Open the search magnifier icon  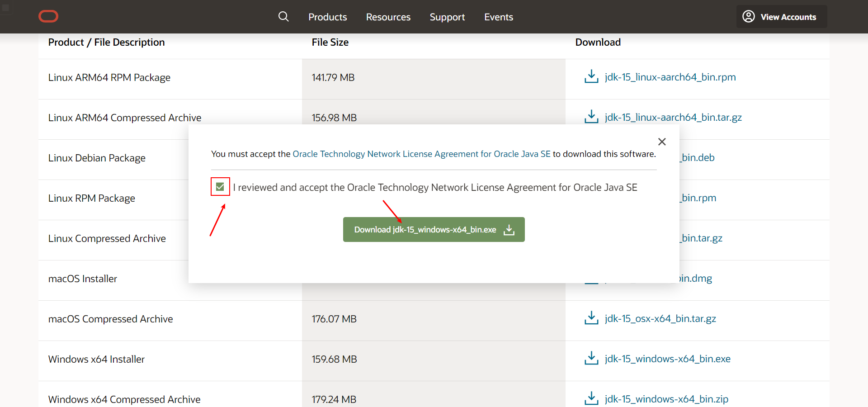pos(283,17)
